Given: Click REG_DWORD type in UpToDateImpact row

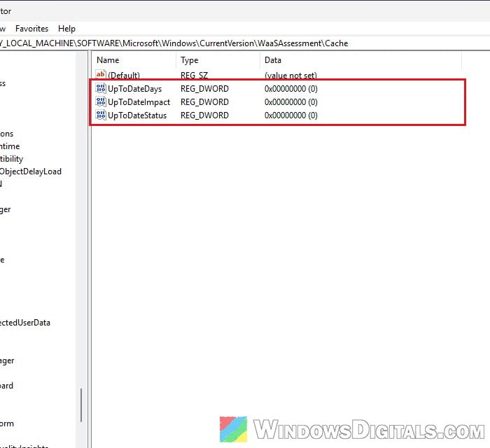Looking at the screenshot, I should [x=204, y=102].
